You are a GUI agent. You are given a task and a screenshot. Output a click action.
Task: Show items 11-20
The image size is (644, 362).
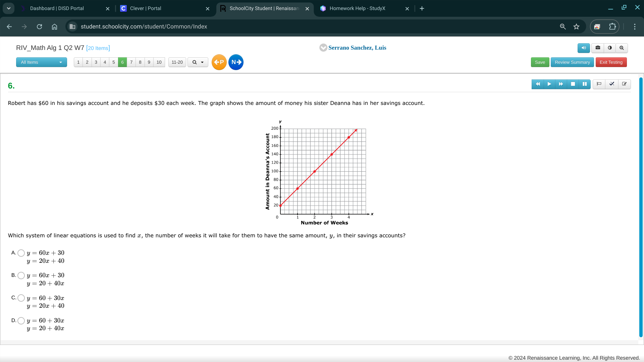click(177, 62)
